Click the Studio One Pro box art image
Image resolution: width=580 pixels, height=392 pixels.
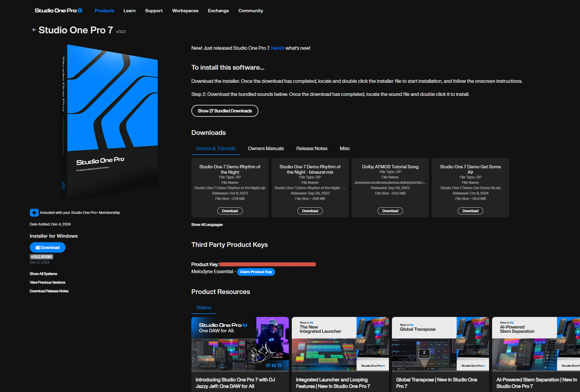109,122
